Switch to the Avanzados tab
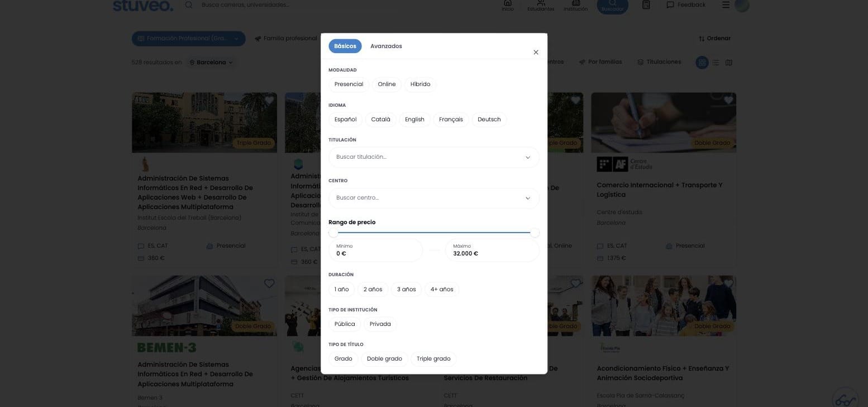This screenshot has width=868, height=407. (386, 46)
